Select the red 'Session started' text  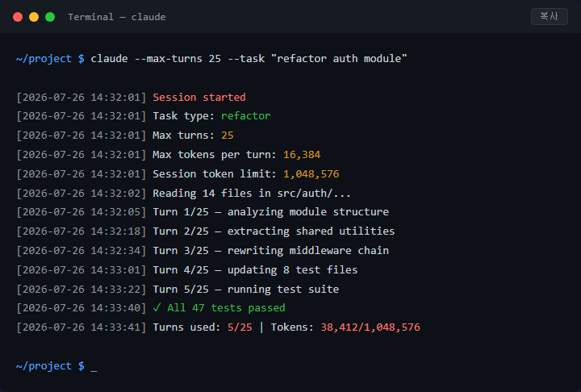pos(199,97)
